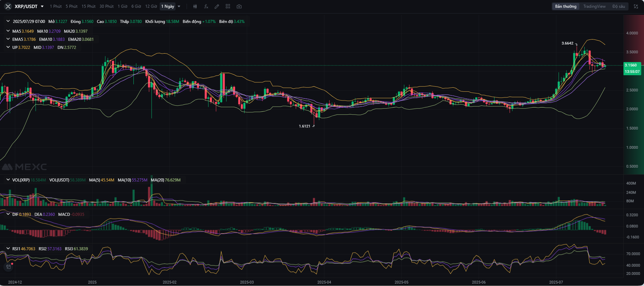Switch to Bản thường chart view
This screenshot has height=286, width=644.
pos(566,6)
